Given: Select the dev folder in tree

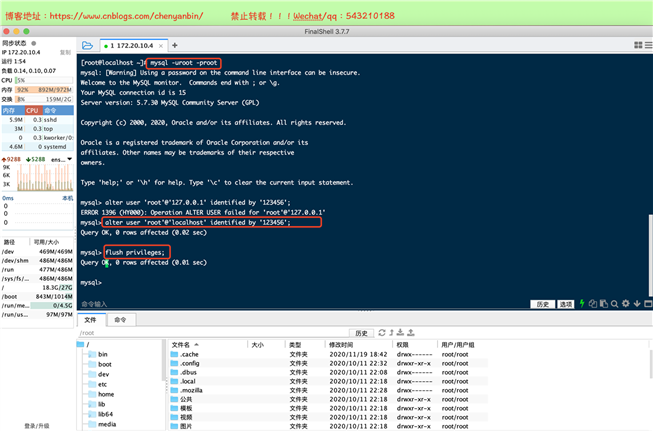Looking at the screenshot, I should [99, 374].
